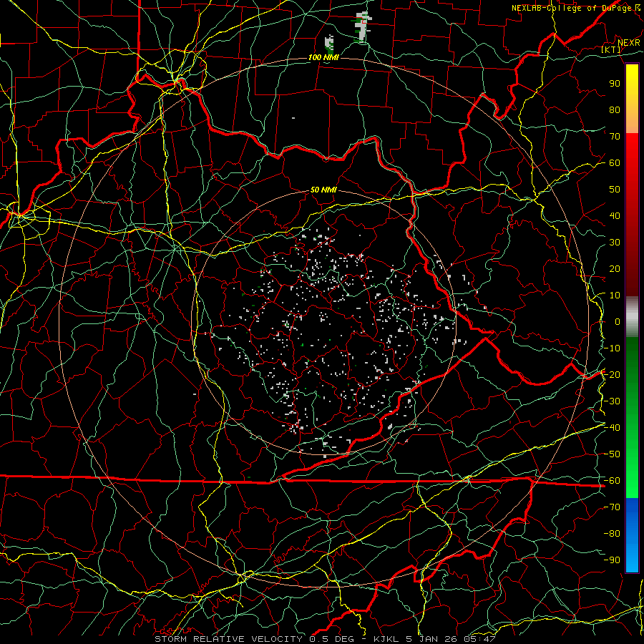
Task: Click the STORM RELATIVE VELOCITY caption text
Action: (228, 639)
